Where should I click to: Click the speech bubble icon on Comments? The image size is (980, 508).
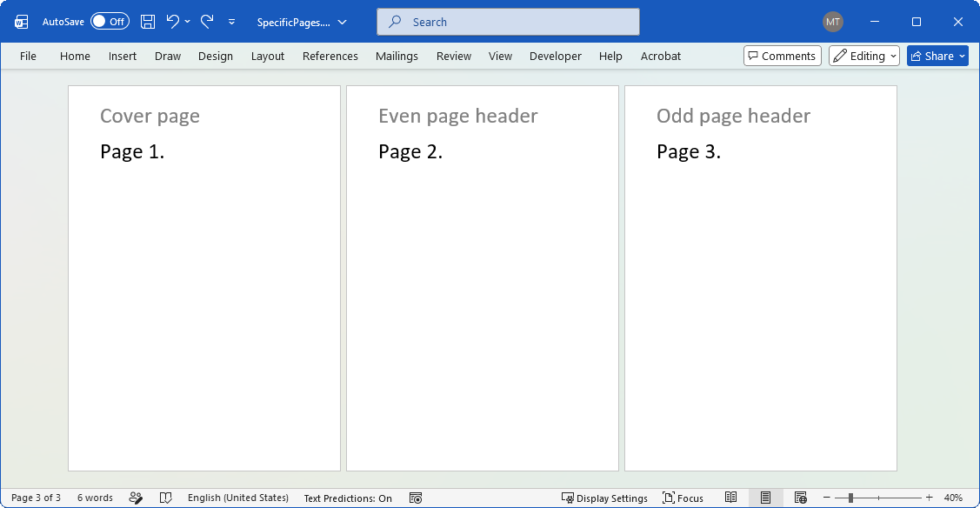point(754,57)
